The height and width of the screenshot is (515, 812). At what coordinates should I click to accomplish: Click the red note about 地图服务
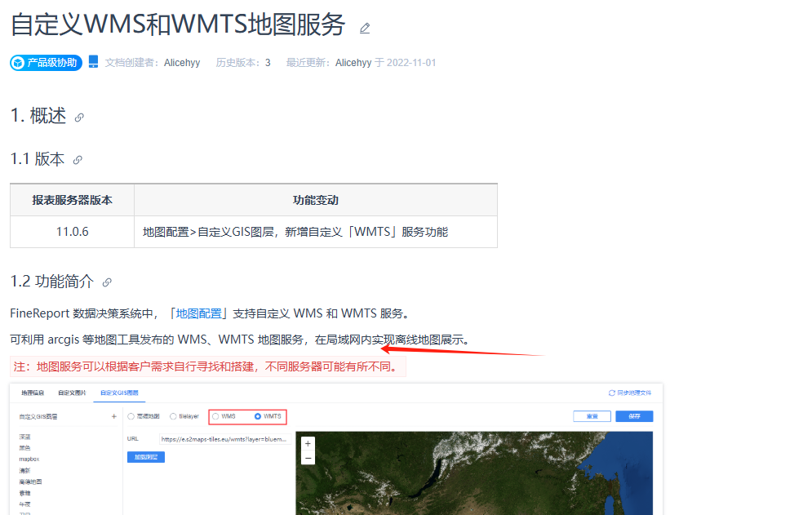pyautogui.click(x=207, y=366)
